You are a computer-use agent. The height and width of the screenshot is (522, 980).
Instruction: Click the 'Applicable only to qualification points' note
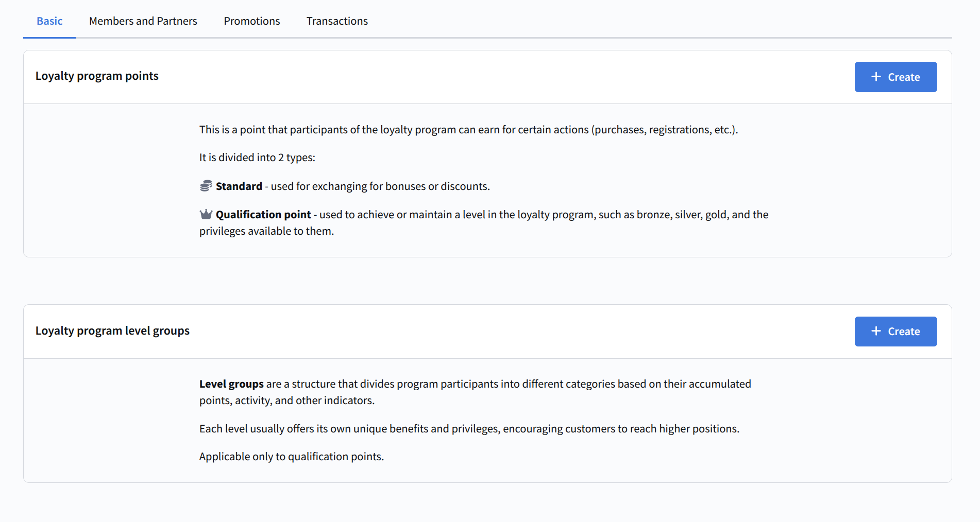click(291, 457)
